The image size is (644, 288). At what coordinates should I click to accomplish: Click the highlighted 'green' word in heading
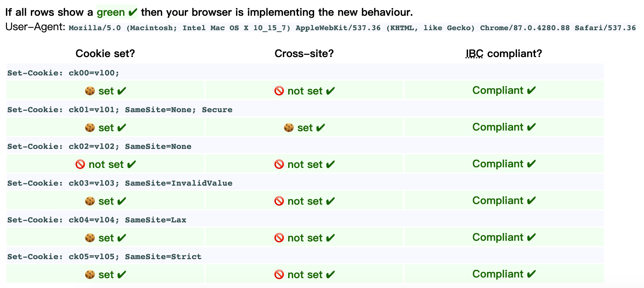(x=111, y=12)
